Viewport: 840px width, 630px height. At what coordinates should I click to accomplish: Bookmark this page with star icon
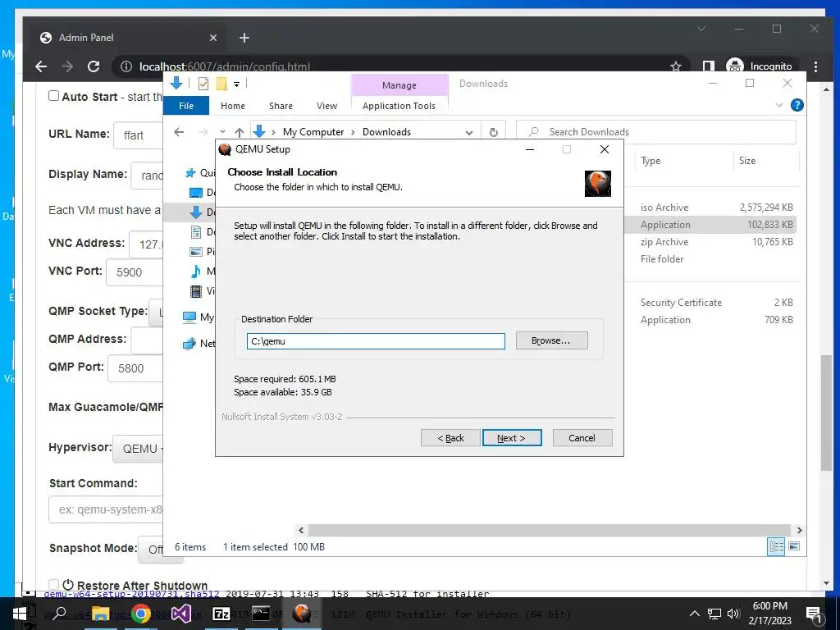point(676,66)
